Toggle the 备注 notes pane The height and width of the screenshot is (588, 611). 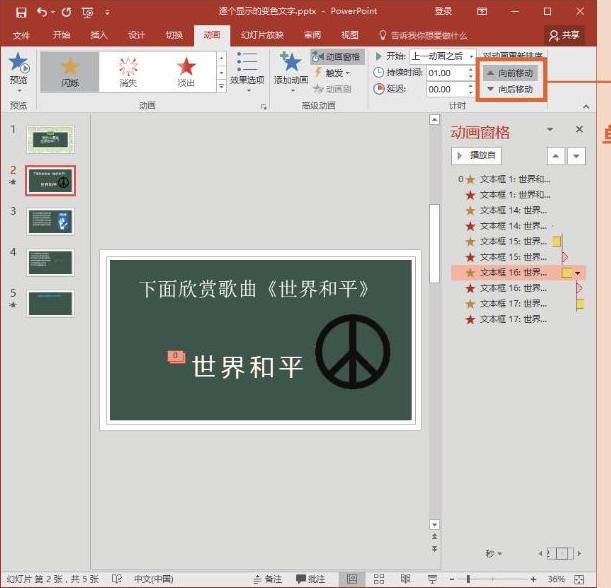pos(267,579)
